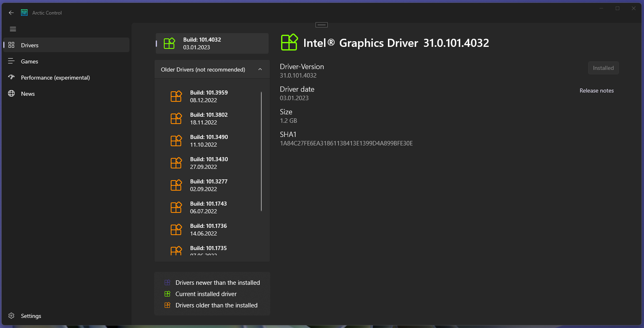Click orange icon of Build 101.1736
The height and width of the screenshot is (328, 644).
176,229
